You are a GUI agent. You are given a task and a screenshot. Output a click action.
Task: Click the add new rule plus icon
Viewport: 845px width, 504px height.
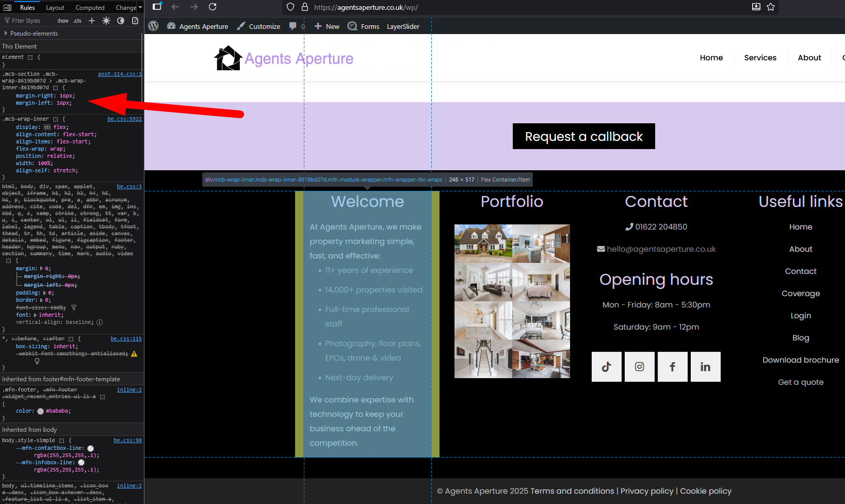92,21
